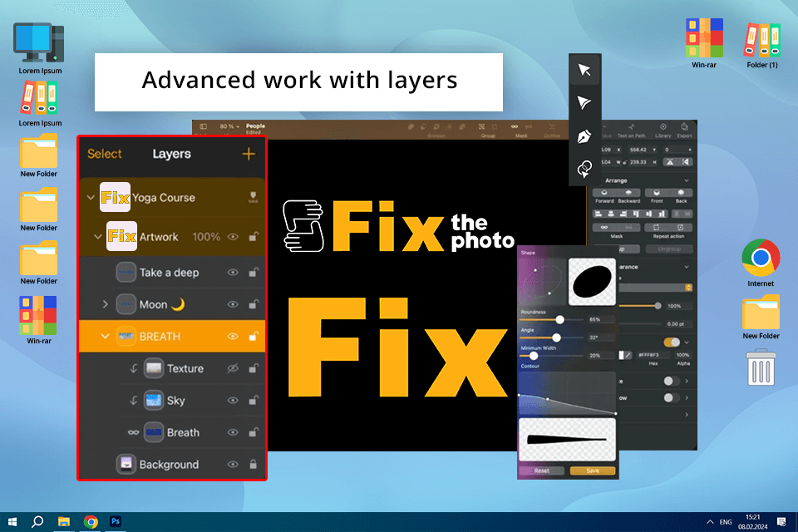This screenshot has height=532, width=798.
Task: Turn off the orange fill toggle switch
Action: click(672, 342)
